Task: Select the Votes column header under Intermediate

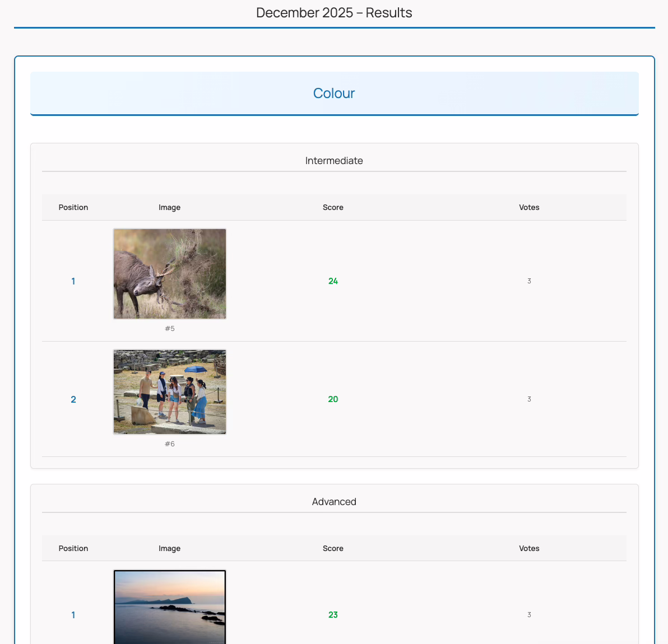Action: [529, 207]
